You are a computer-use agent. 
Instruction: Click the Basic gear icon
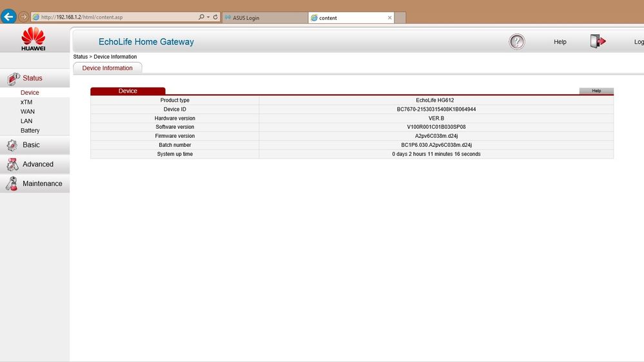click(x=12, y=145)
